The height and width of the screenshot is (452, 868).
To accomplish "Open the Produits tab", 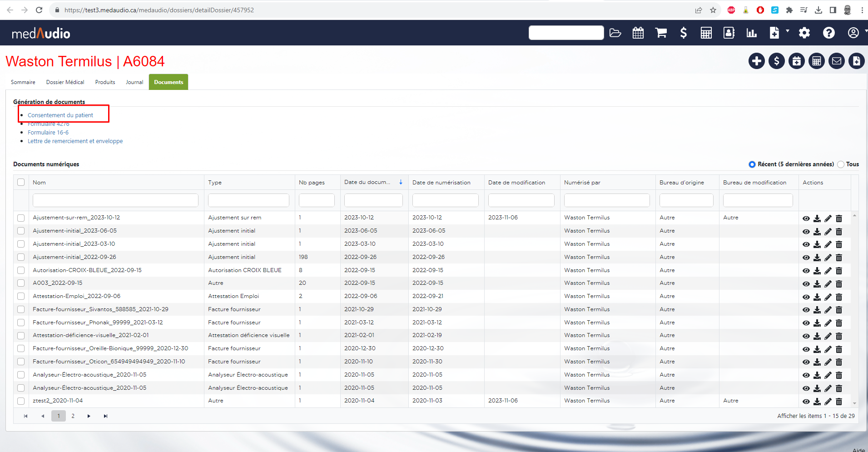I will (105, 82).
